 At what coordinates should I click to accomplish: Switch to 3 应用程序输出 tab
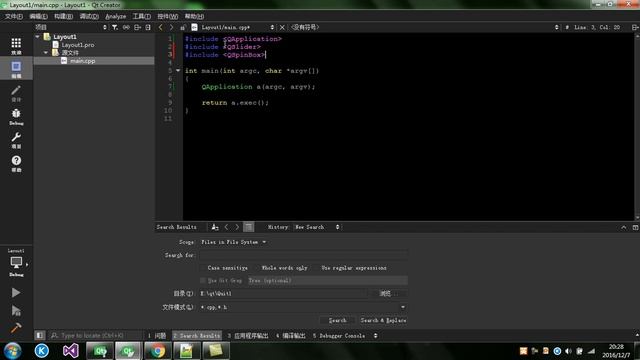[248, 336]
